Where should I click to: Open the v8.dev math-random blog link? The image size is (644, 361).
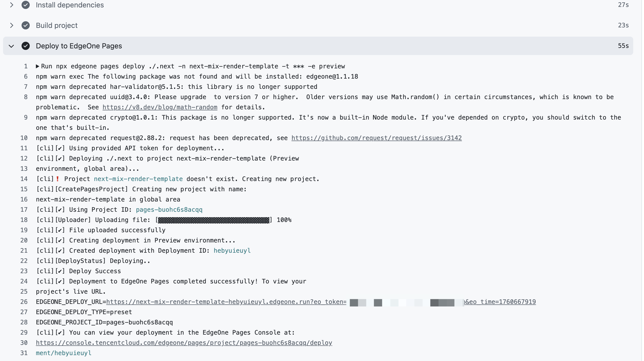coord(159,107)
